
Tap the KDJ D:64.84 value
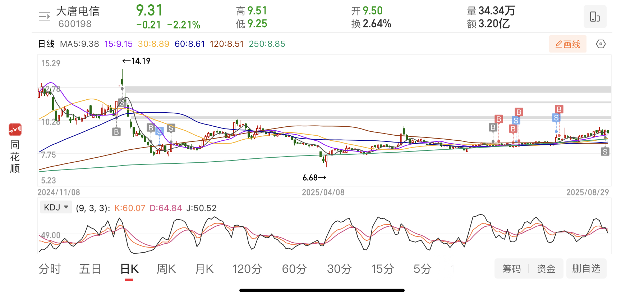tap(166, 208)
